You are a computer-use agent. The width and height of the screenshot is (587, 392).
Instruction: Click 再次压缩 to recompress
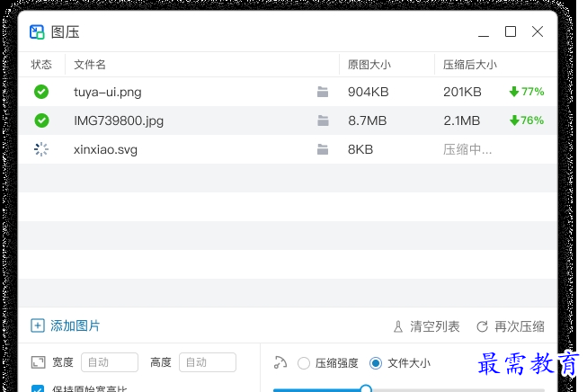[511, 326]
